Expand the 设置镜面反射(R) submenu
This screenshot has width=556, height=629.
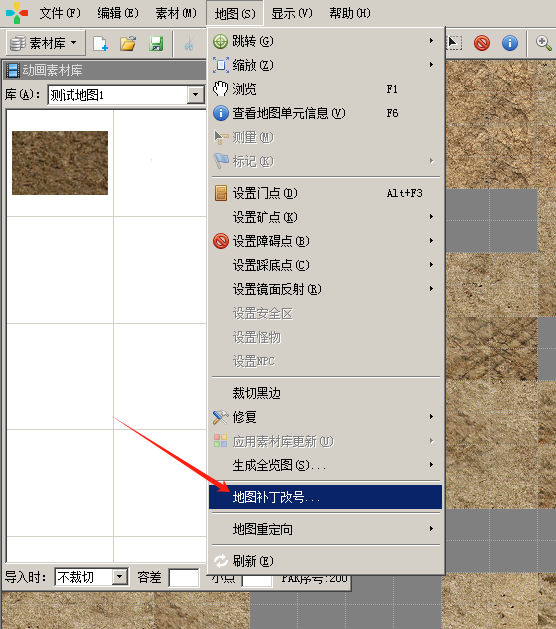pos(325,289)
